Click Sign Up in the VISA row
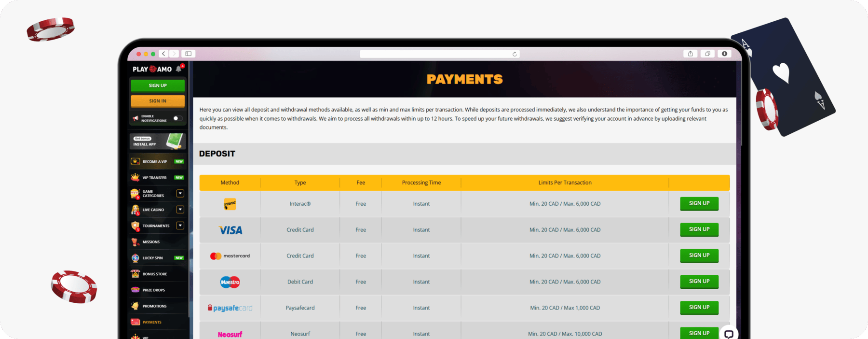 click(699, 229)
